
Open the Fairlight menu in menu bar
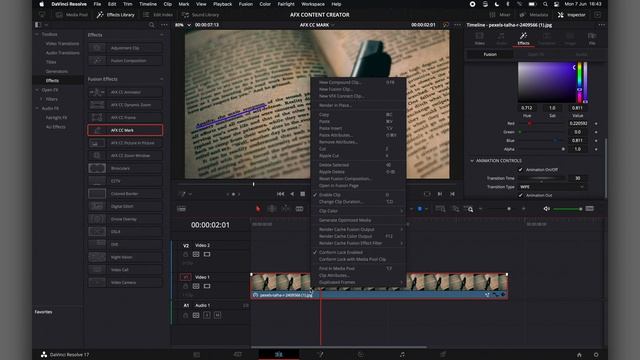pos(286,4)
